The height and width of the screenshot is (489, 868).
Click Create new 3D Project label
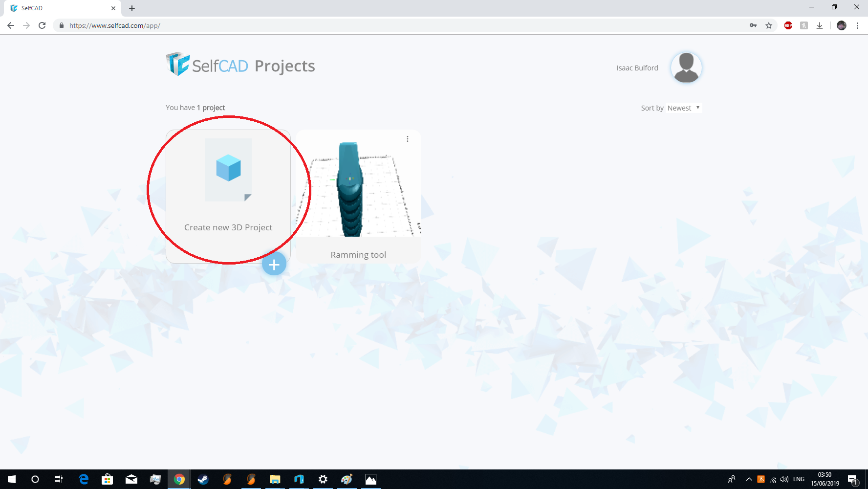(x=228, y=227)
